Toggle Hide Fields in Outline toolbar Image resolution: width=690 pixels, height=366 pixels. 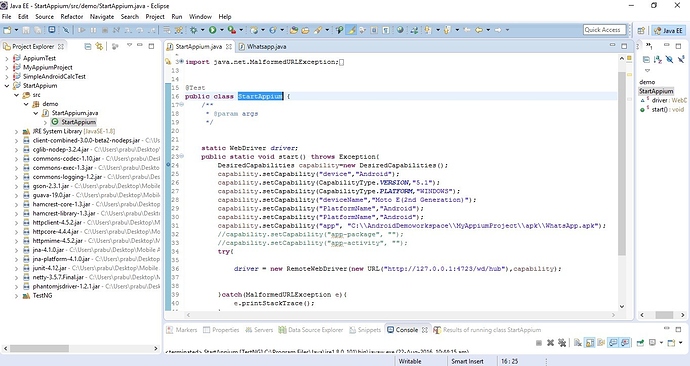click(669, 59)
